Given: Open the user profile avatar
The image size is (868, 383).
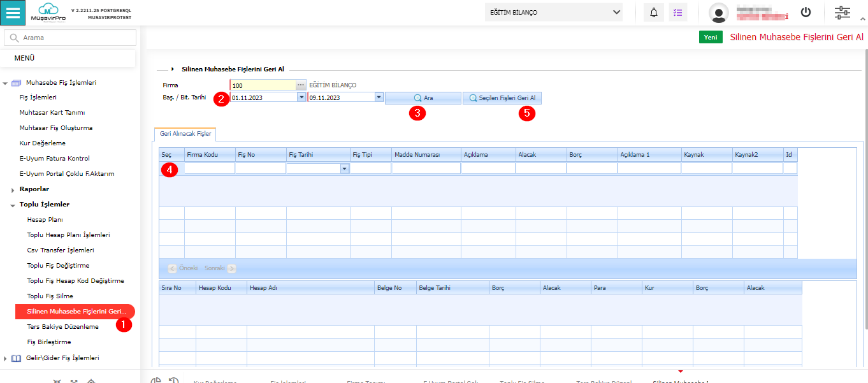Looking at the screenshot, I should [719, 13].
